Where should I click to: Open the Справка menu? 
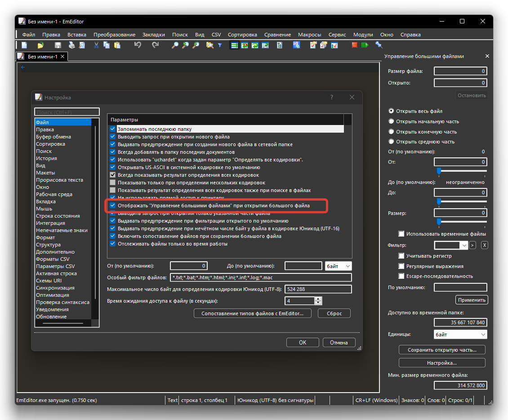point(410,35)
